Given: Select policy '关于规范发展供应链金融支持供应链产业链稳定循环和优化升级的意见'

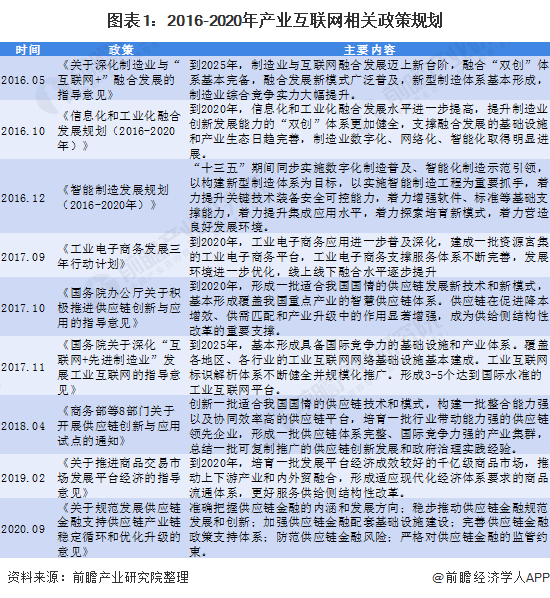Looking at the screenshot, I should 119,529.
